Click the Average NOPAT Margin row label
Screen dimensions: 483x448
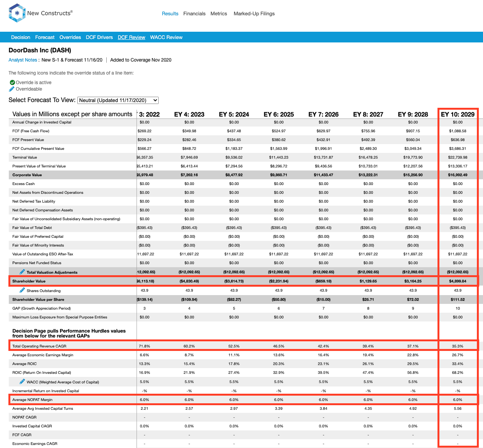(33, 400)
